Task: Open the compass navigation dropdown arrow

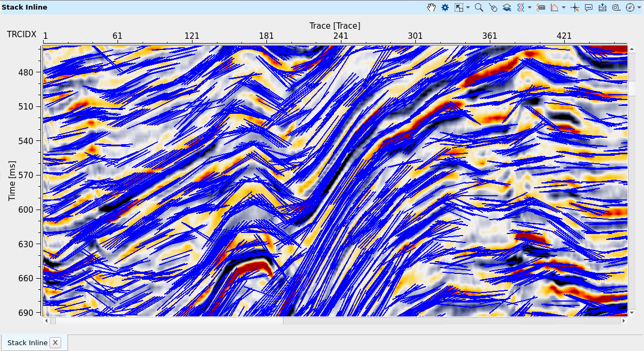Action: [x=639, y=7]
